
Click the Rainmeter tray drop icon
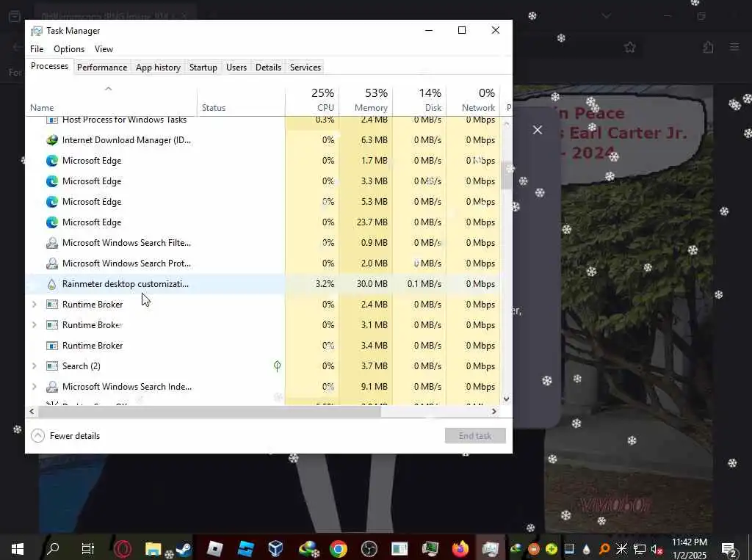586,549
